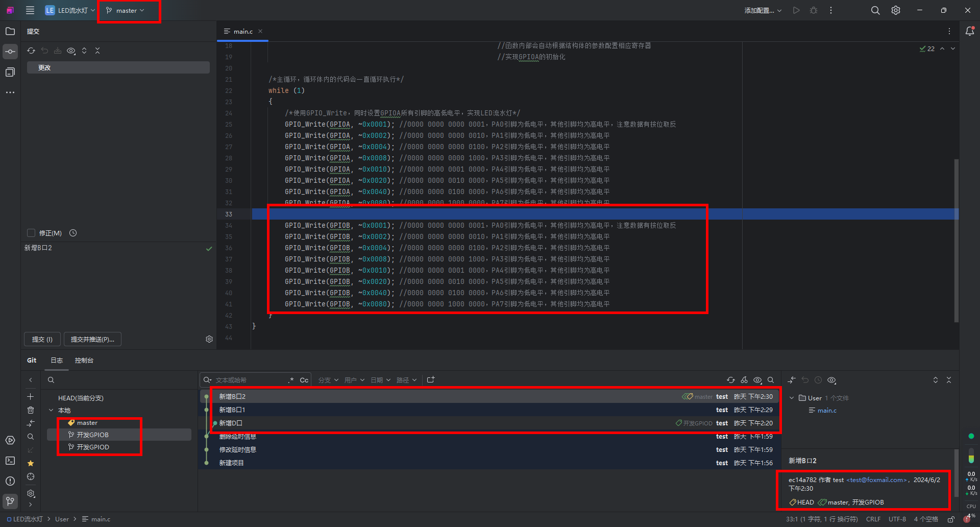Image resolution: width=980 pixels, height=527 pixels.
Task: Click the refresh icon in commit toolbar
Action: click(x=31, y=51)
